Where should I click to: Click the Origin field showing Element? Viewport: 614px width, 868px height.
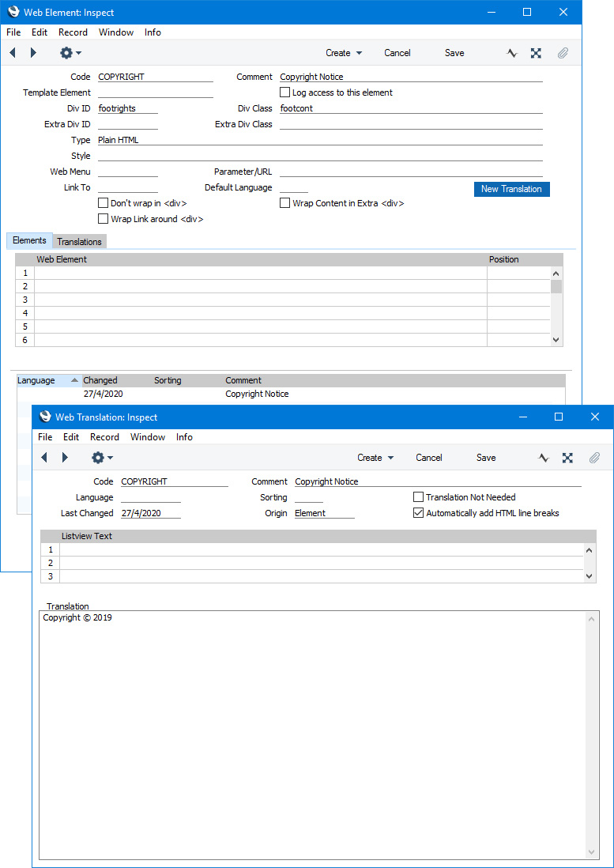click(x=324, y=513)
